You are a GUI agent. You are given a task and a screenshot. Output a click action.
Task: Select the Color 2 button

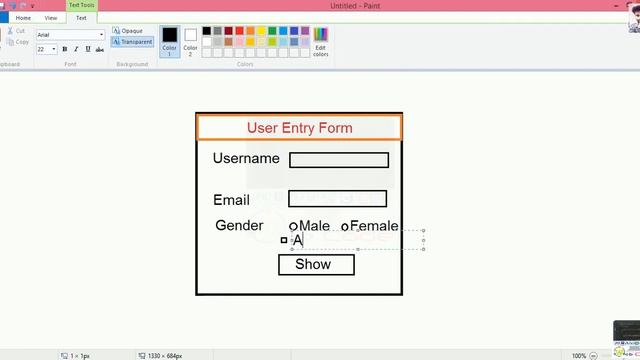pos(190,41)
